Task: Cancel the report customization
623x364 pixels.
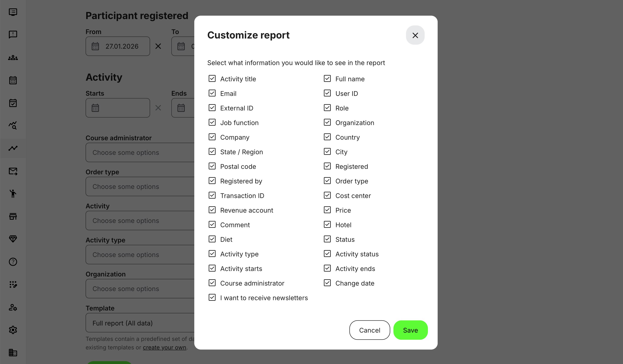Action: 369,330
